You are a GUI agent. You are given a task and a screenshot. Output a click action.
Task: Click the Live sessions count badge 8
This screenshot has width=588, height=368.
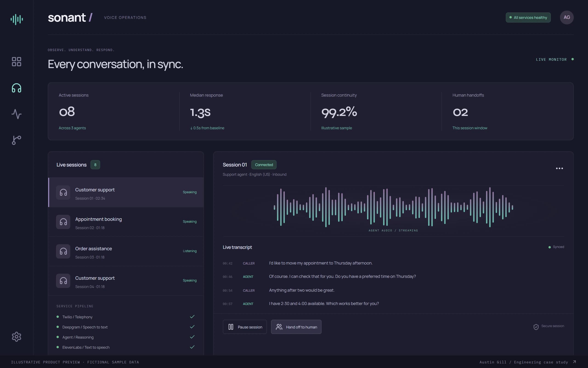coord(95,165)
